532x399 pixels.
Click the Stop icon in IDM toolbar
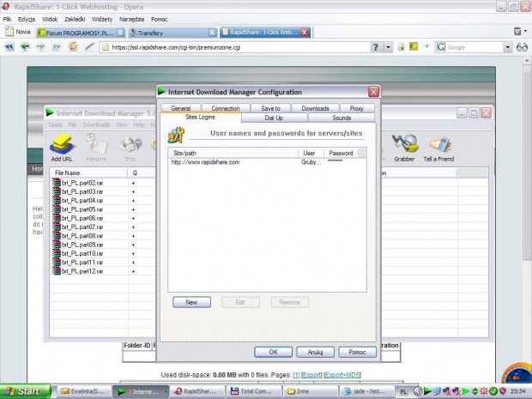pos(130,148)
